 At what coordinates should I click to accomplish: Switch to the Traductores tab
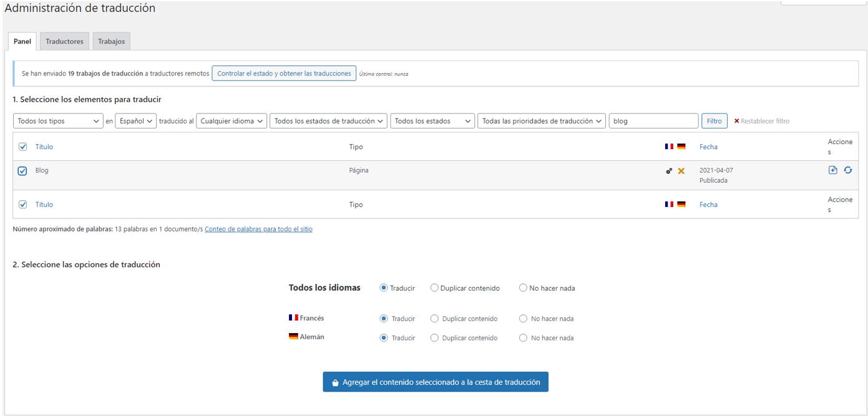click(64, 41)
